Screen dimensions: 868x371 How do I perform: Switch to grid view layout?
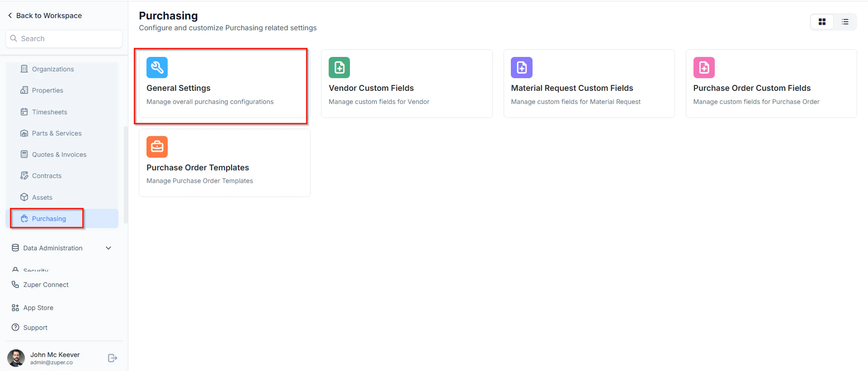pos(822,22)
